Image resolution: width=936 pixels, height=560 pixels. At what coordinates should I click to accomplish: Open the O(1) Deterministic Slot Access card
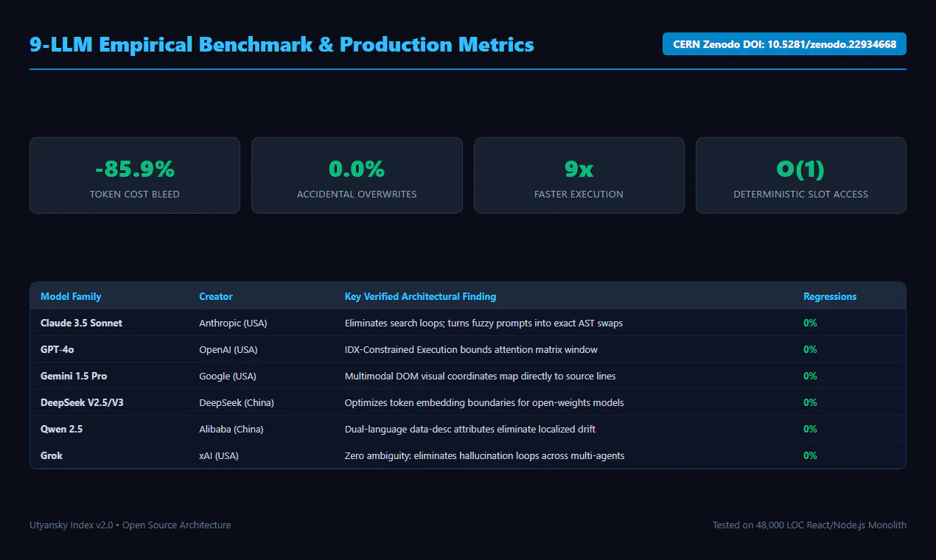(x=801, y=175)
